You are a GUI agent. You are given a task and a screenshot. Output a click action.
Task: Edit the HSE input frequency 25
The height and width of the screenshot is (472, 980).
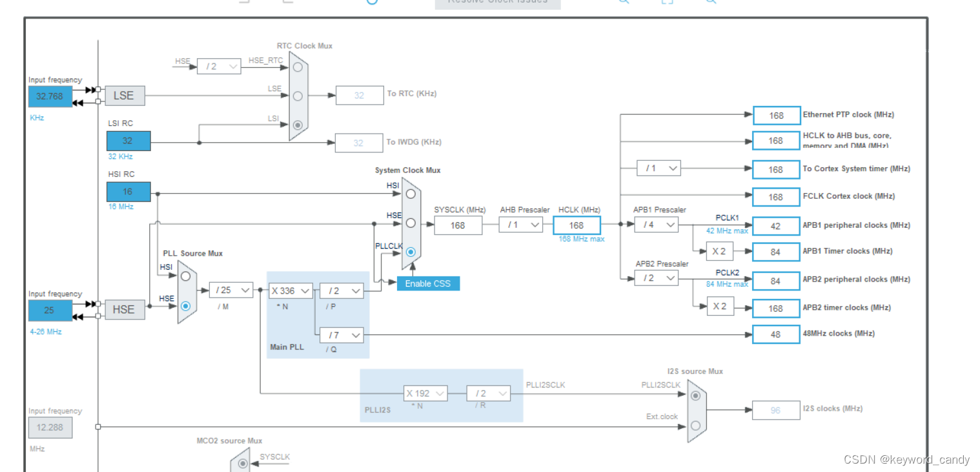click(x=50, y=310)
